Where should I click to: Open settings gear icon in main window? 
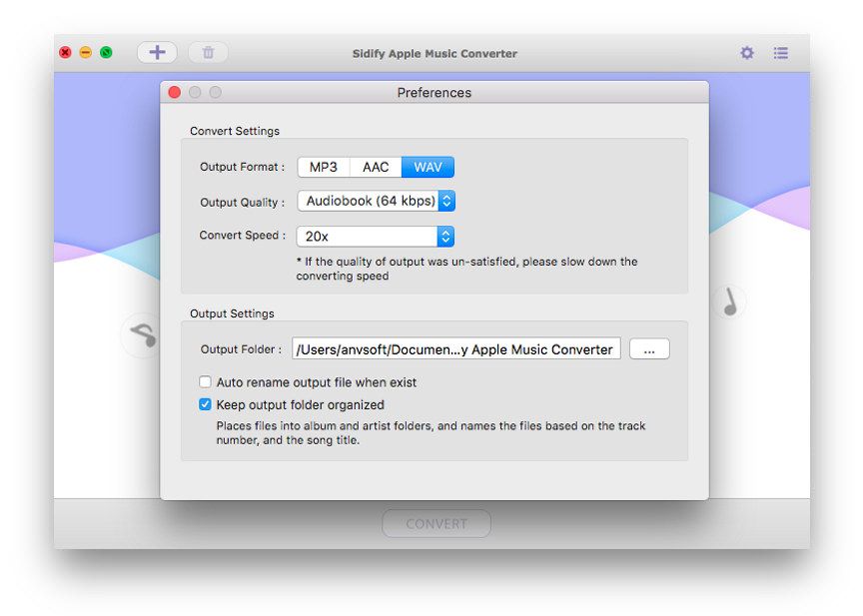pos(747,53)
